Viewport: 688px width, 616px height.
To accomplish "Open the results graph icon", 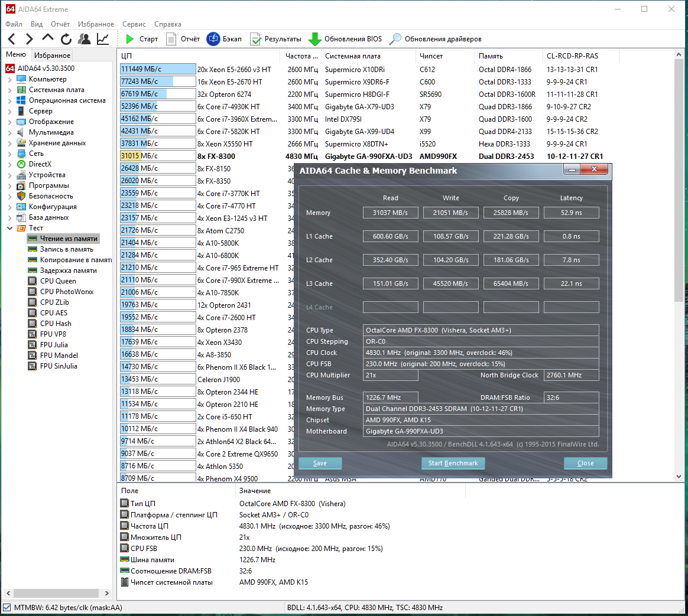I will (103, 39).
